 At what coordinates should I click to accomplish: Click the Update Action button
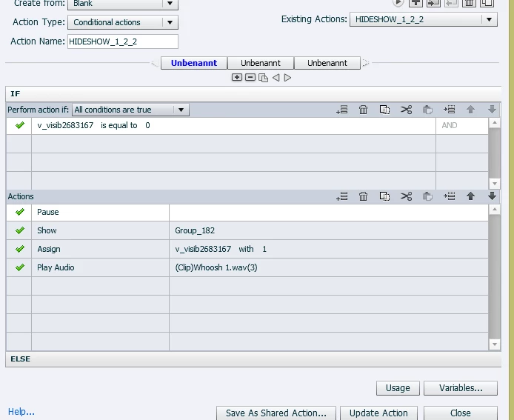click(378, 413)
